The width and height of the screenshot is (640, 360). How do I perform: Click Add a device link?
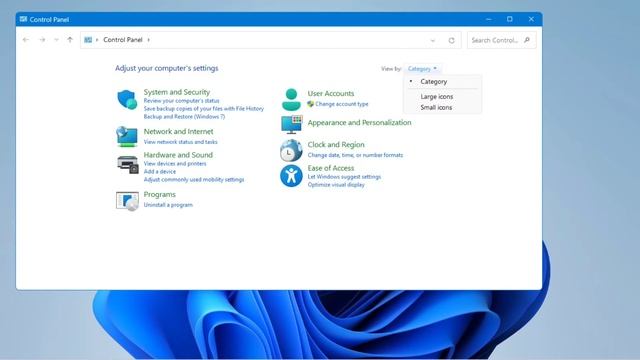pyautogui.click(x=160, y=172)
